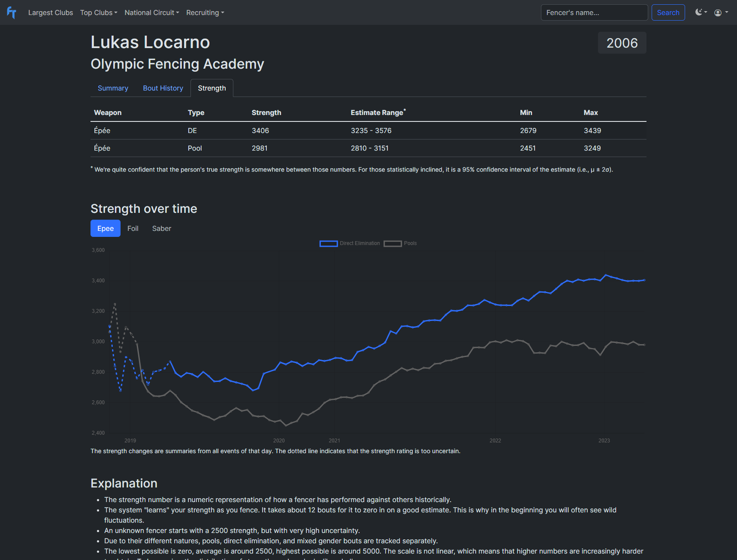This screenshot has height=560, width=737.
Task: Toggle Direct Elimination series in chart legend
Action: [350, 243]
